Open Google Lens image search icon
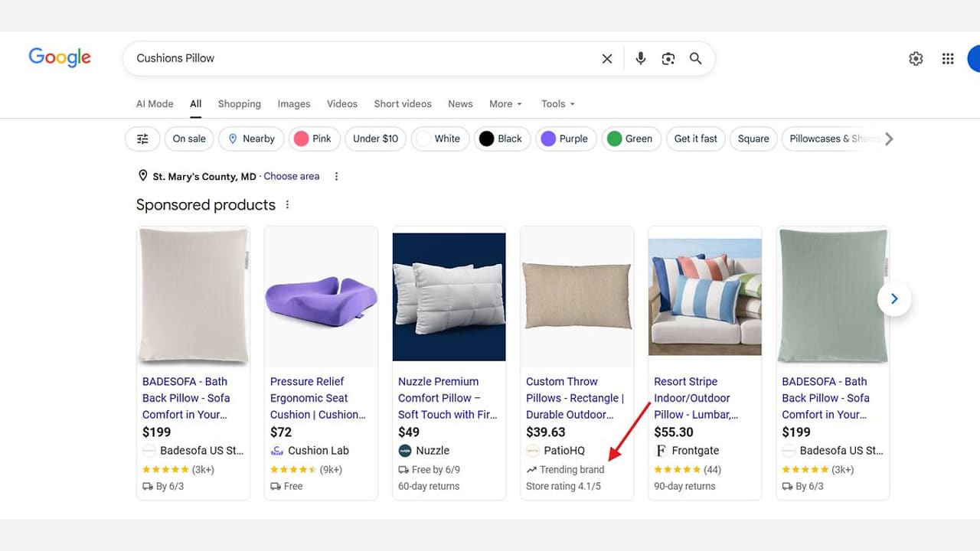980x551 pixels. (668, 58)
